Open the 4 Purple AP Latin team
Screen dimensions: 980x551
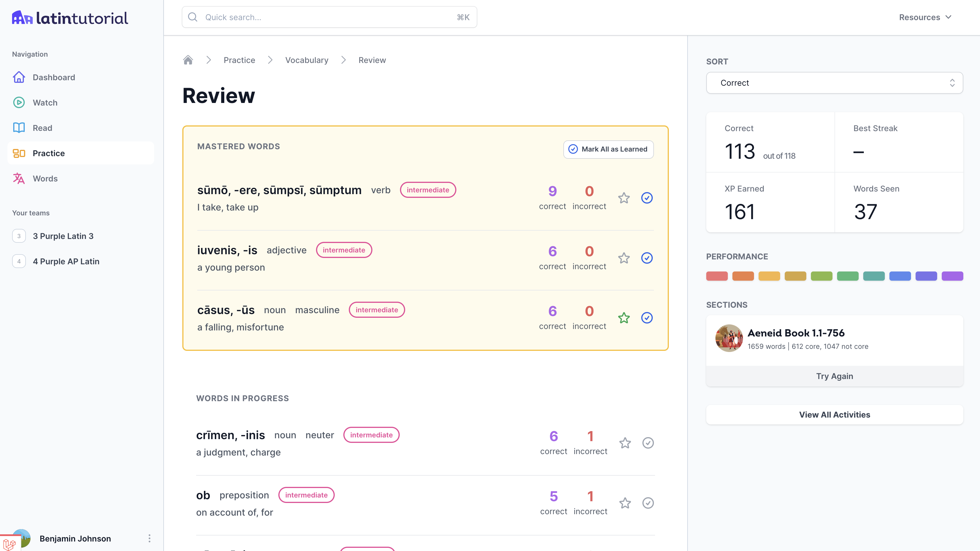[66, 261]
